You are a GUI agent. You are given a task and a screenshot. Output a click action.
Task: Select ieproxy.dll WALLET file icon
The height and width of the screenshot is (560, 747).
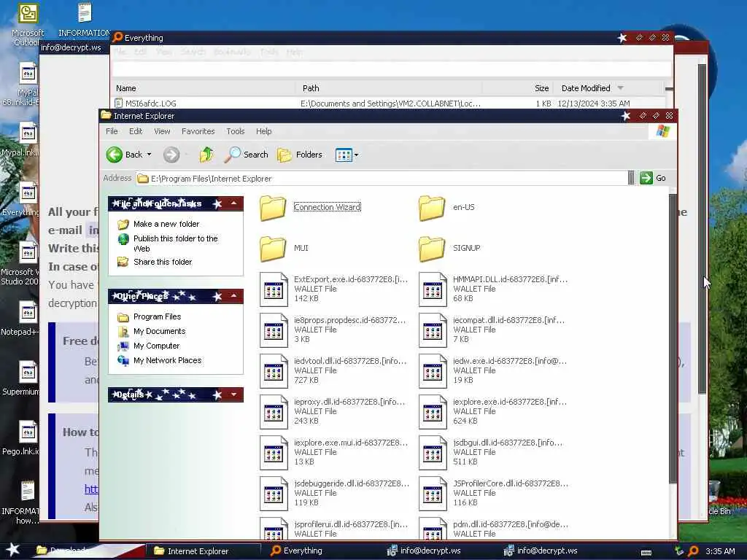[x=274, y=412]
